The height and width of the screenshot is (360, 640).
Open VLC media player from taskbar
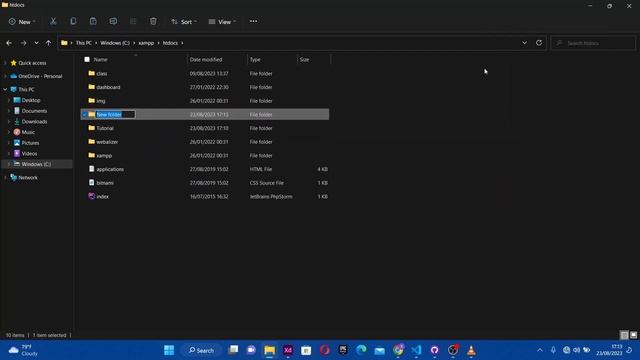coord(471,350)
